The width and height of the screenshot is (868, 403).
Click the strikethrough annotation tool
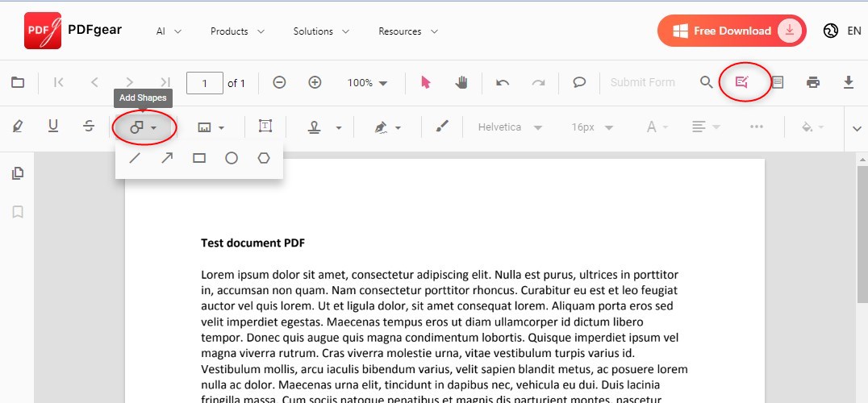coord(89,127)
